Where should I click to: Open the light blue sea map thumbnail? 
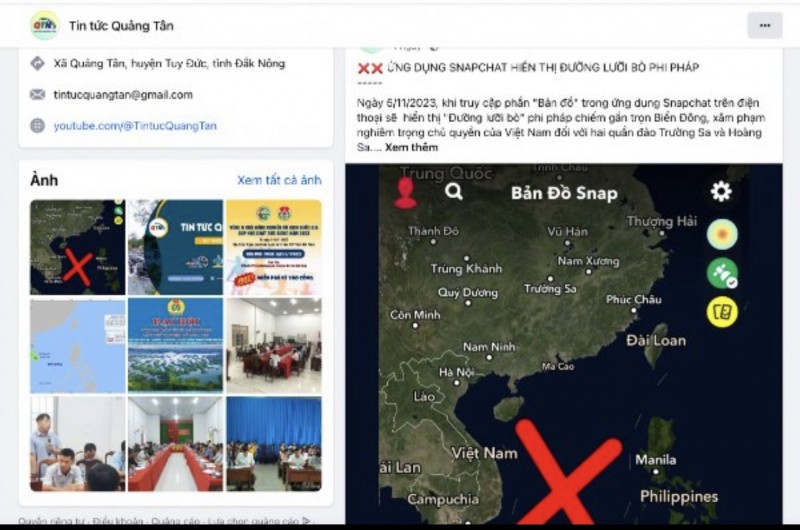[78, 345]
